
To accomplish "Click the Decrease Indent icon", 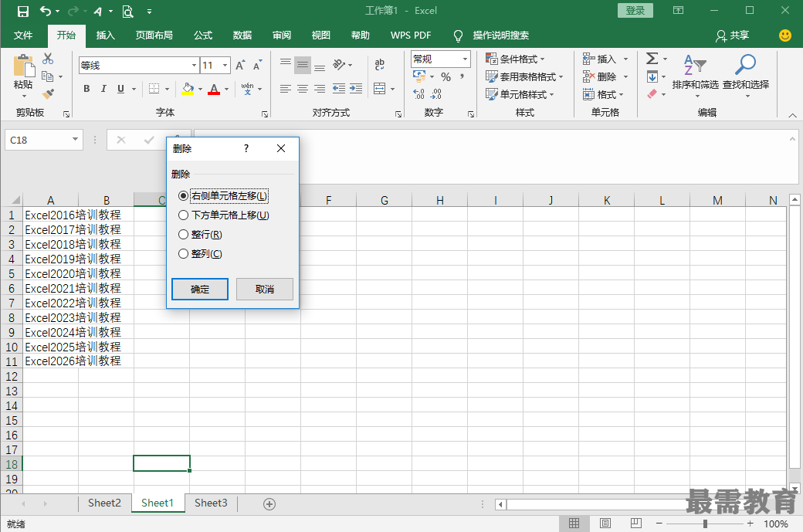I will (338, 89).
